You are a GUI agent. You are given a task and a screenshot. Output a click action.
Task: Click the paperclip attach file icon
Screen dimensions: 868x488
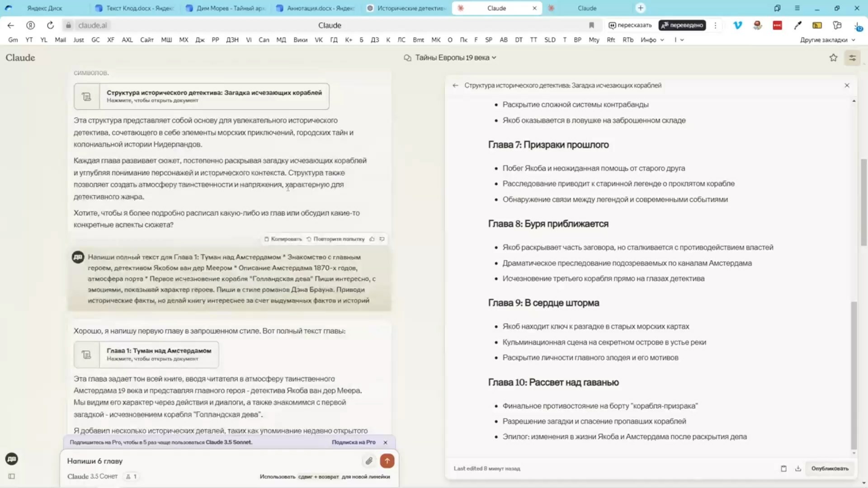[x=369, y=461]
